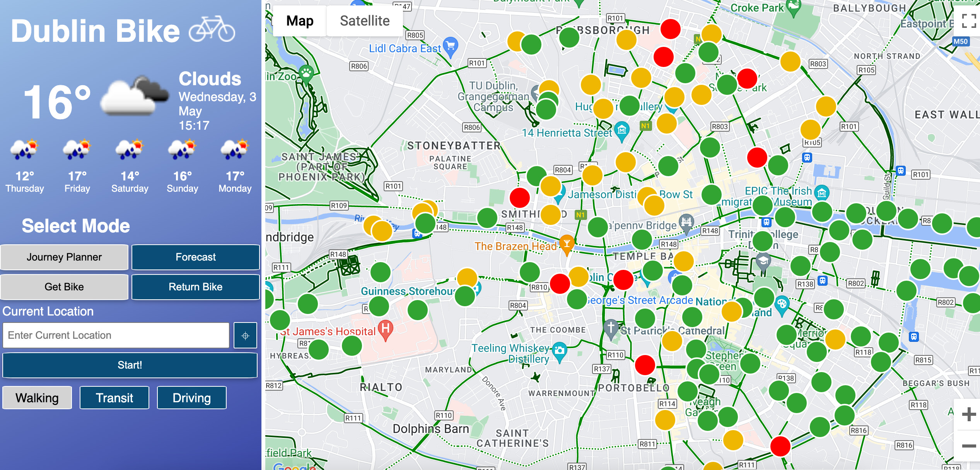
Task: Click EPIC Irish Emigration Museum marker icon
Action: pos(821,192)
